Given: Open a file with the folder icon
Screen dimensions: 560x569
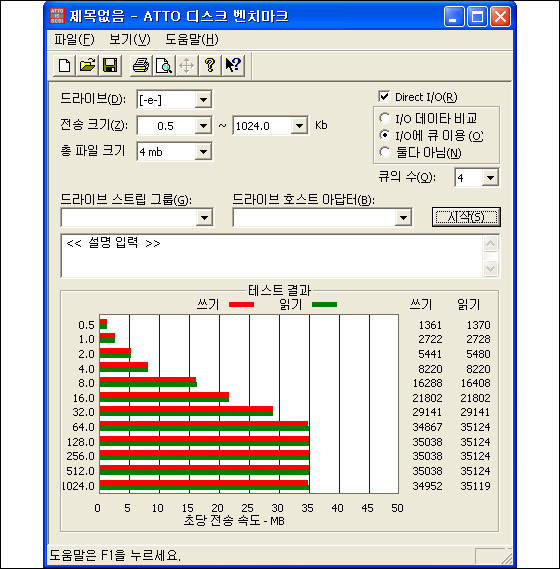Looking at the screenshot, I should (x=87, y=66).
